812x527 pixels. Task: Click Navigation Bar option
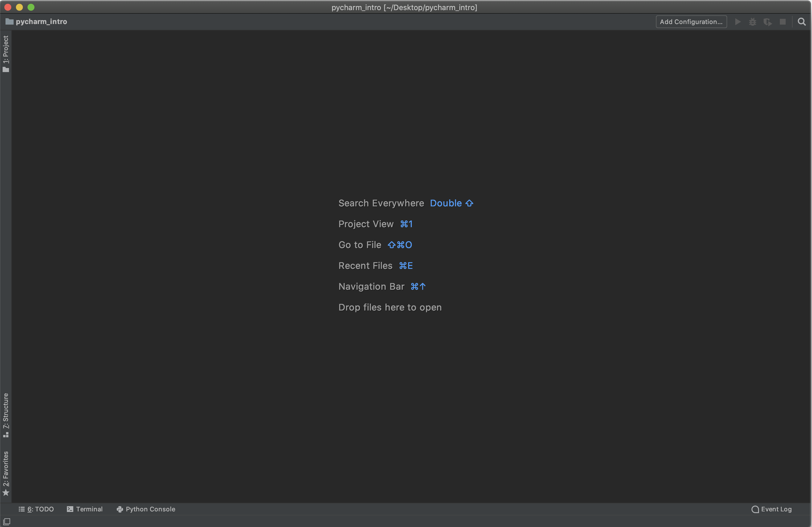pos(371,286)
